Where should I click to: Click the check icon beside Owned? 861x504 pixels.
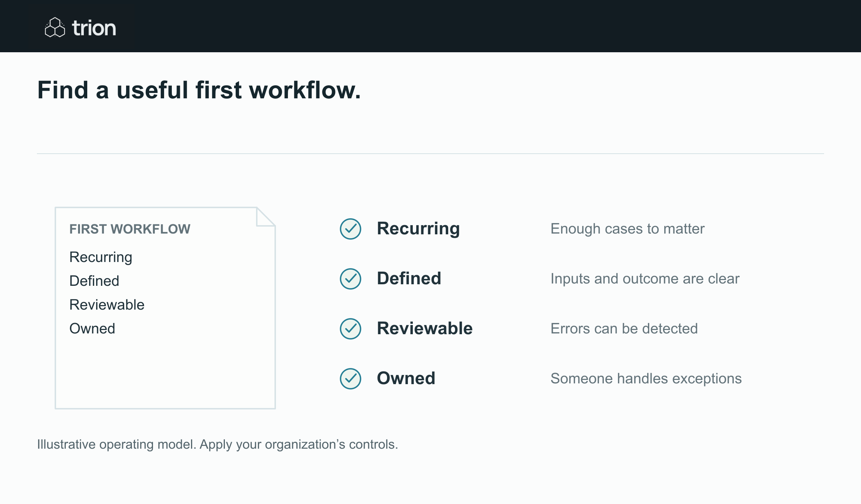point(351,379)
